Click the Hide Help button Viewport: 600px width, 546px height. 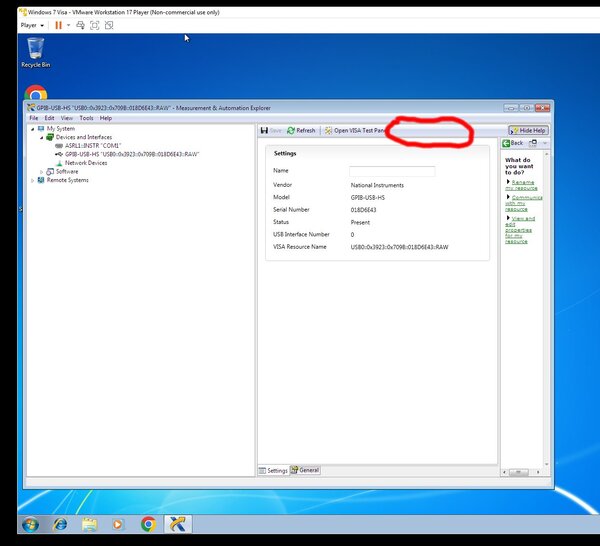point(528,130)
